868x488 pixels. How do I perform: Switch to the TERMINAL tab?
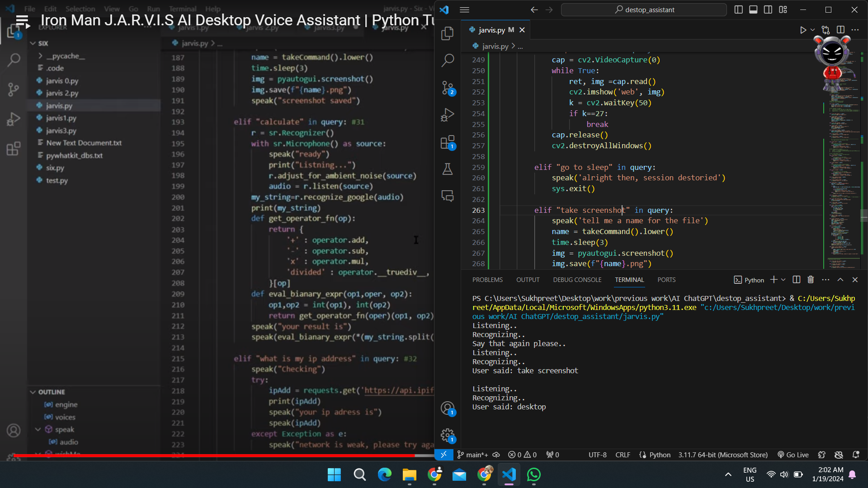pos(629,280)
